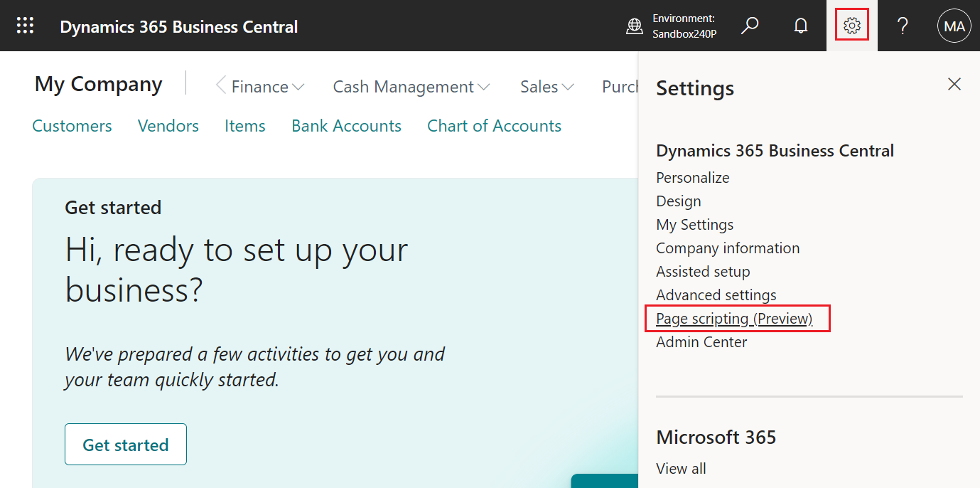Viewport: 980px width, 488px height.
Task: Open the Customers navigation item
Action: pos(72,126)
